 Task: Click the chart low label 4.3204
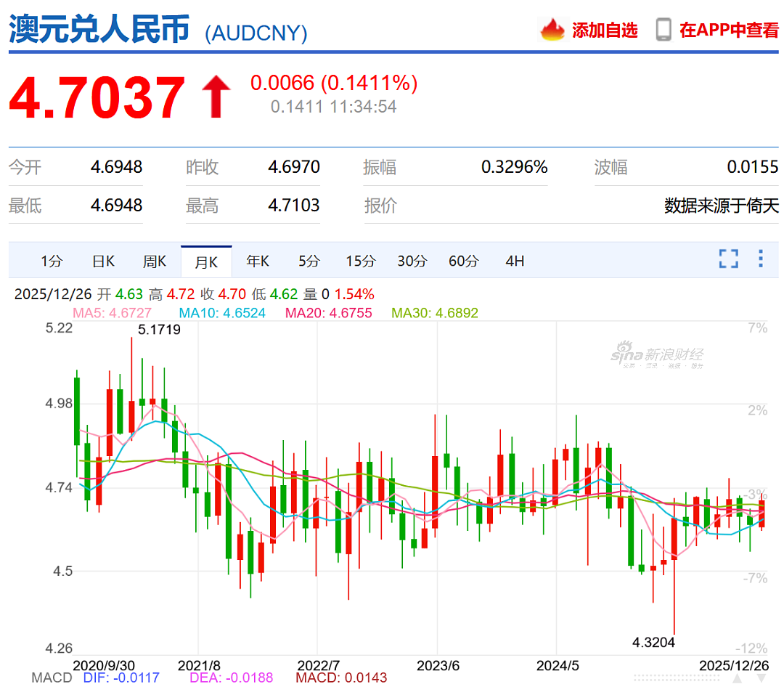653,643
